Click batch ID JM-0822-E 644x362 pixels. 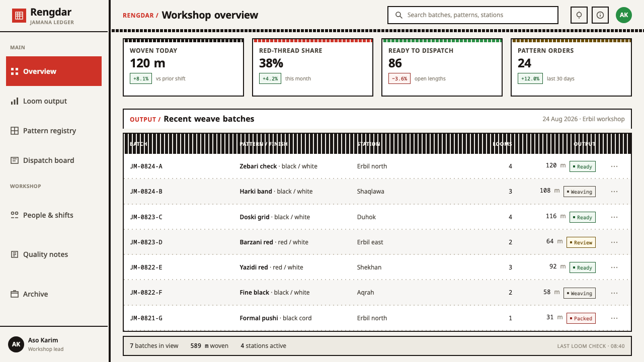coord(146,267)
